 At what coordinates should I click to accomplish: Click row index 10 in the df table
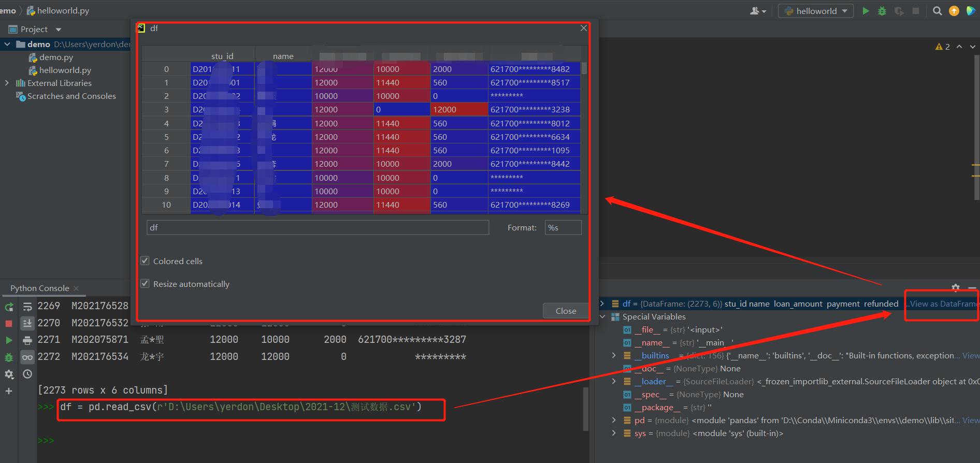tap(166, 205)
